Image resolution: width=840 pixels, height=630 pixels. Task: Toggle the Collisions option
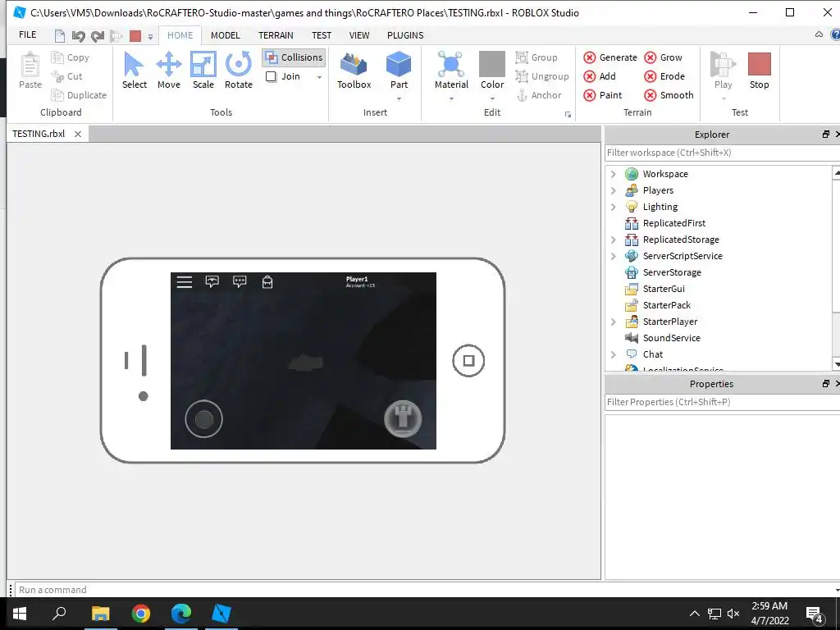pos(294,57)
